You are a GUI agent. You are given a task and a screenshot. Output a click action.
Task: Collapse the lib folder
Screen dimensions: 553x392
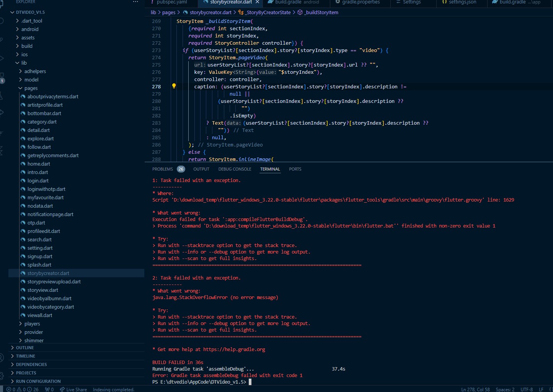coord(17,63)
